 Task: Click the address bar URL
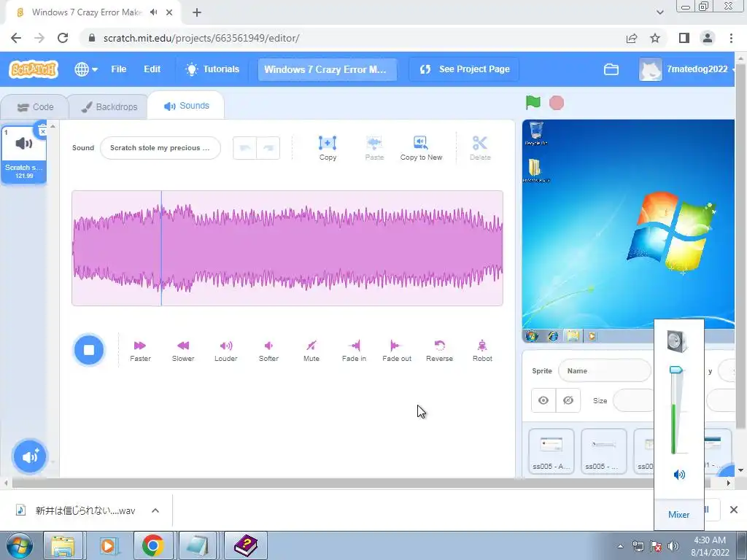201,38
